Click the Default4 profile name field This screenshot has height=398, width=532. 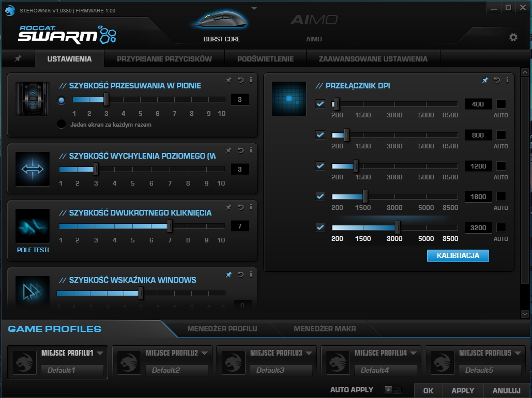click(x=386, y=370)
